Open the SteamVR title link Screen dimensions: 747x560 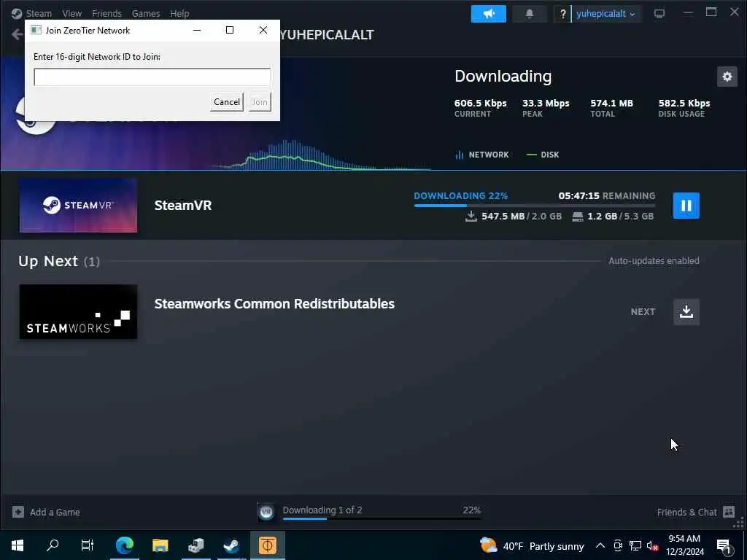183,205
